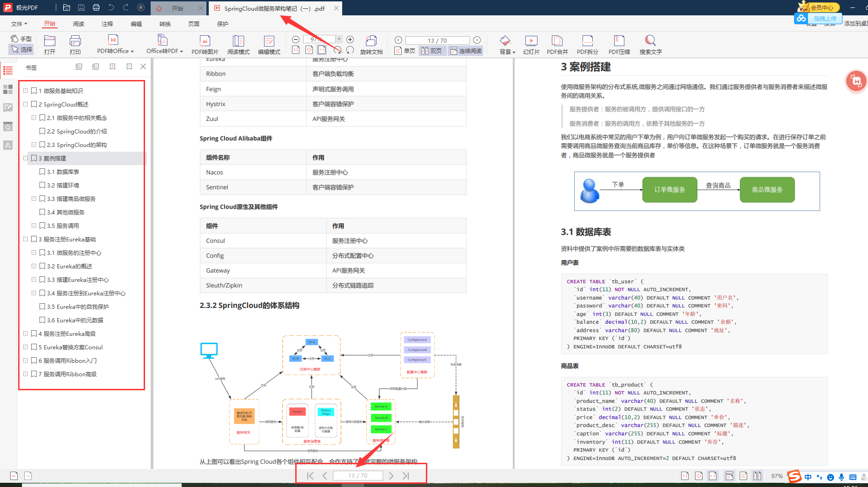This screenshot has width=868, height=487.
Task: Toggle two-page icon in status bar
Action: 757,475
